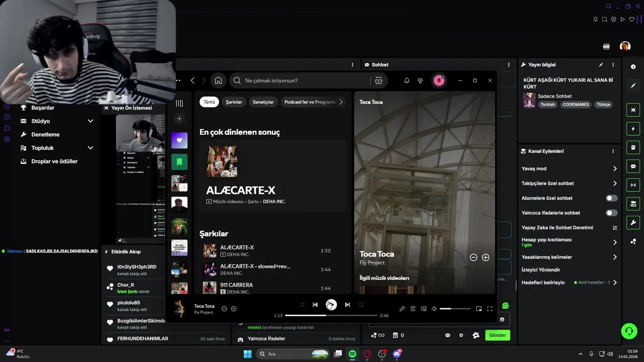The width and height of the screenshot is (644, 362).
Task: Go to previous track in Spotify
Action: [315, 305]
